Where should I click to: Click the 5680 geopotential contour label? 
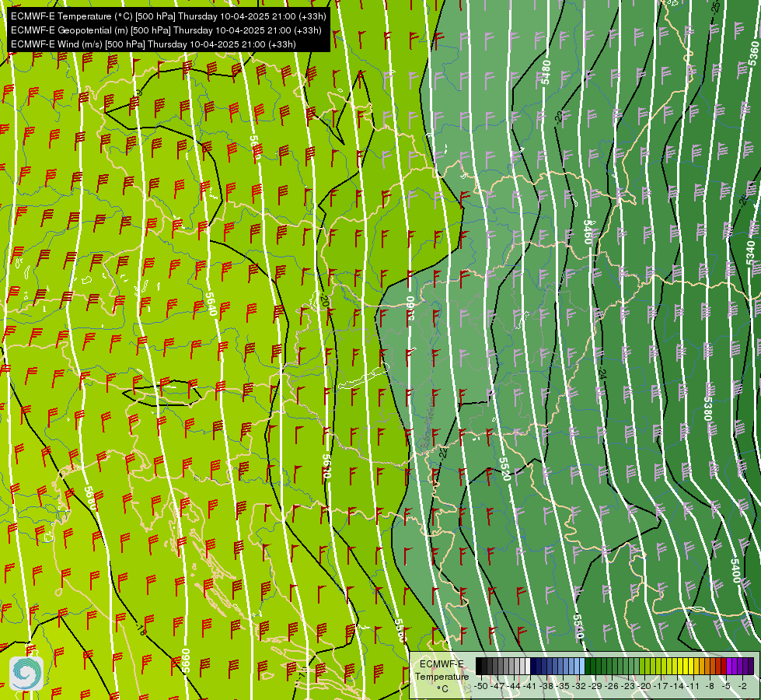click(x=90, y=499)
